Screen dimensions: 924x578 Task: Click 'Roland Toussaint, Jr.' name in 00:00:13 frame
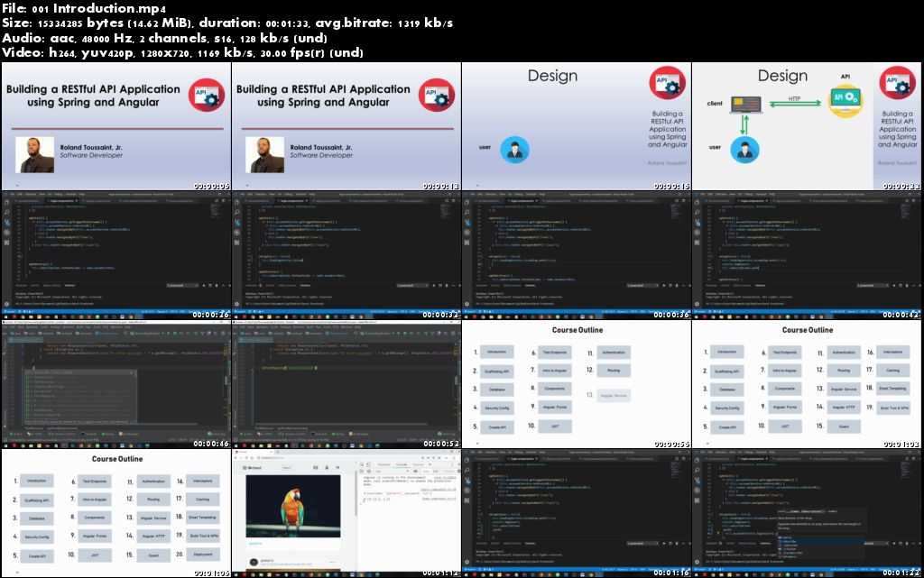[x=321, y=147]
